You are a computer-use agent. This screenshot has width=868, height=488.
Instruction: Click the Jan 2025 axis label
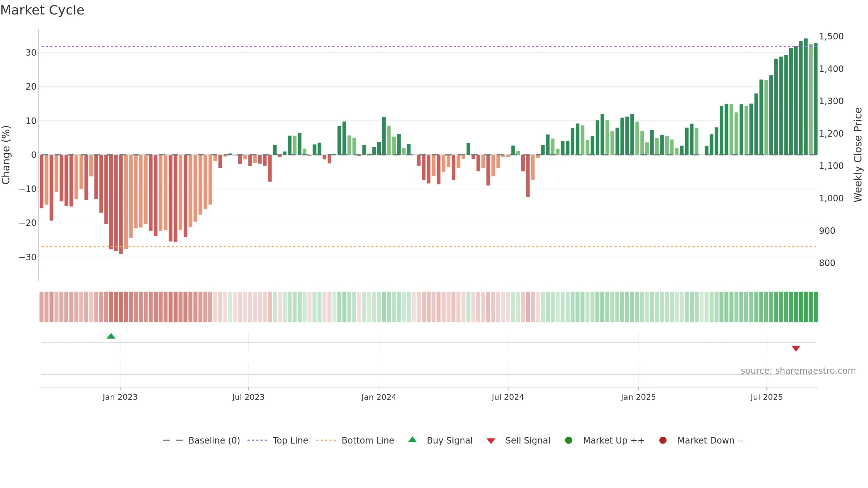pyautogui.click(x=638, y=397)
